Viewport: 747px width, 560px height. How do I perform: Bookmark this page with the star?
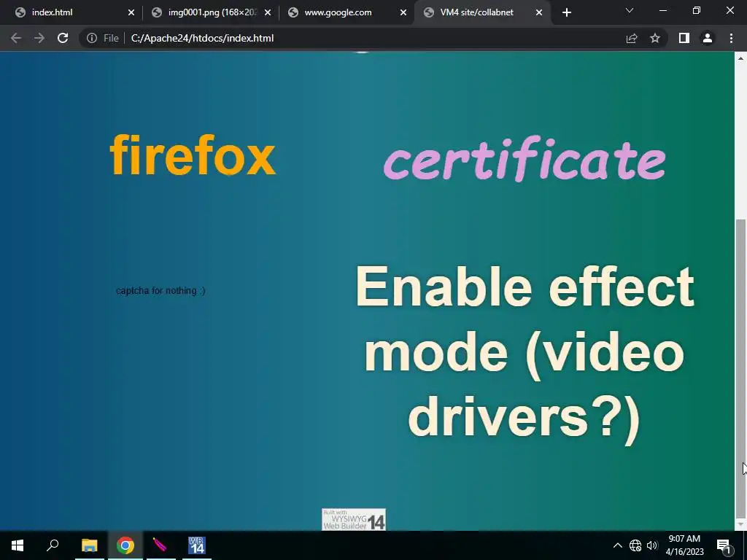(x=655, y=38)
